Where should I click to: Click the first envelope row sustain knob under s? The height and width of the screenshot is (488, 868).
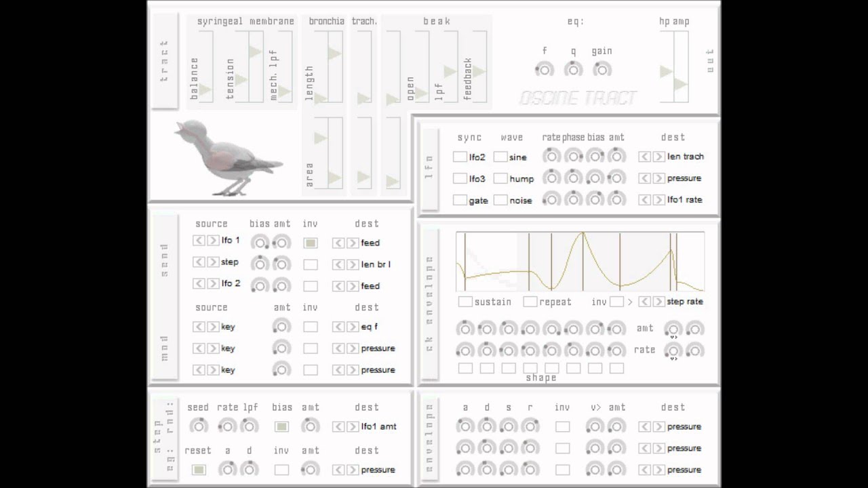[508, 426]
